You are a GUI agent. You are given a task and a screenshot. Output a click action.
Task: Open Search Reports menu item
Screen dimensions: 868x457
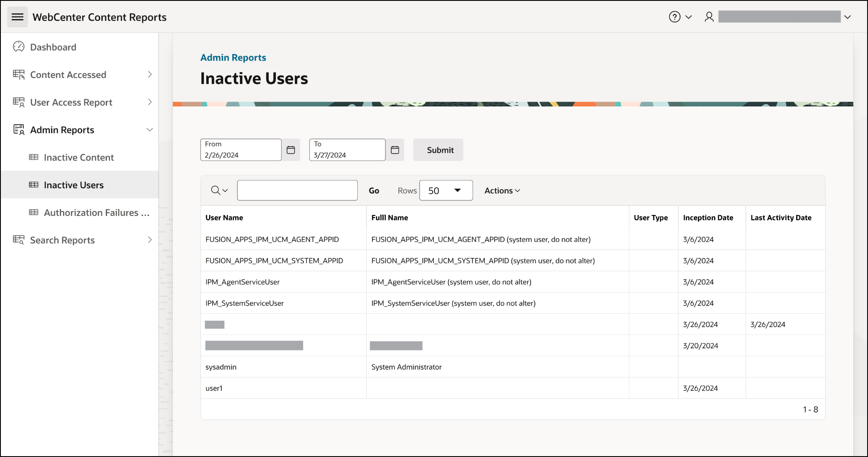(x=62, y=240)
